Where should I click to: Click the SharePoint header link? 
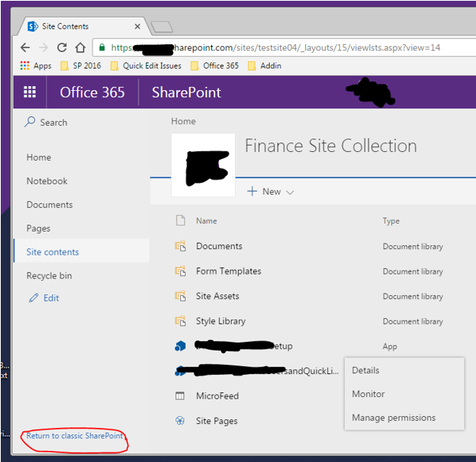187,92
